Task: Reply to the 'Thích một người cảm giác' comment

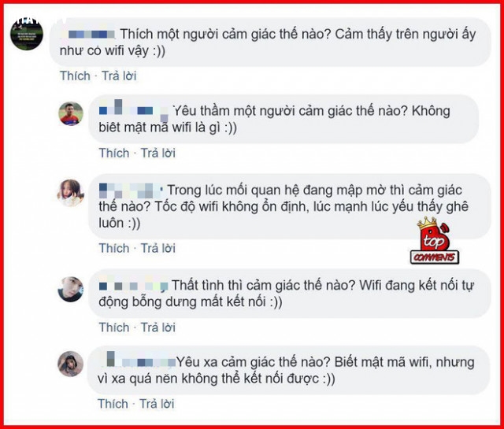Action: [x=119, y=76]
